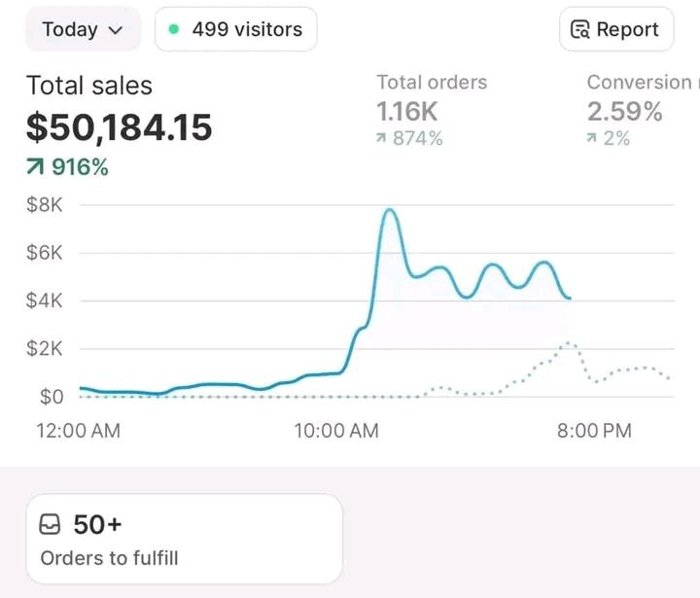Screen dimensions: 700x598
Task: Click the dotted comparison line peak
Action: pyautogui.click(x=568, y=343)
